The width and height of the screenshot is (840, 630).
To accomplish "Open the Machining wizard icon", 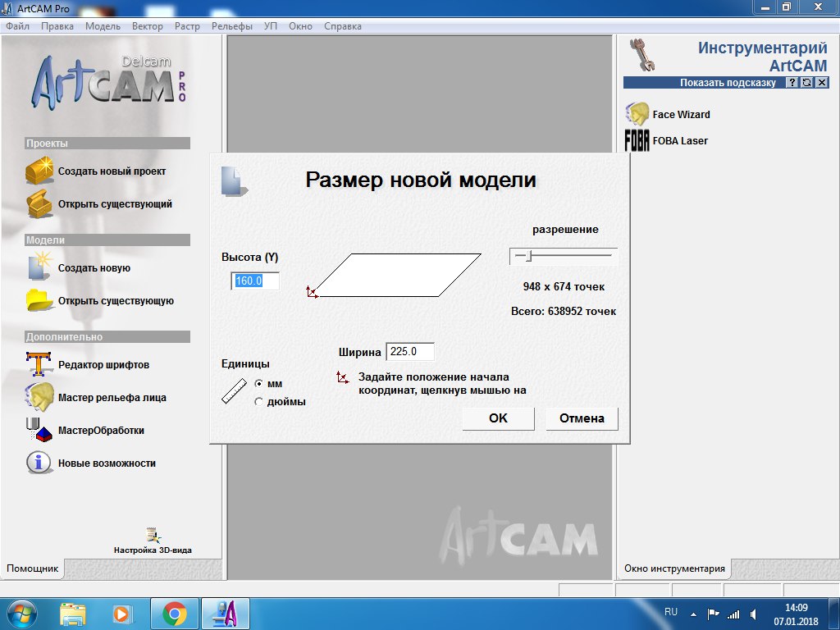I will [39, 430].
